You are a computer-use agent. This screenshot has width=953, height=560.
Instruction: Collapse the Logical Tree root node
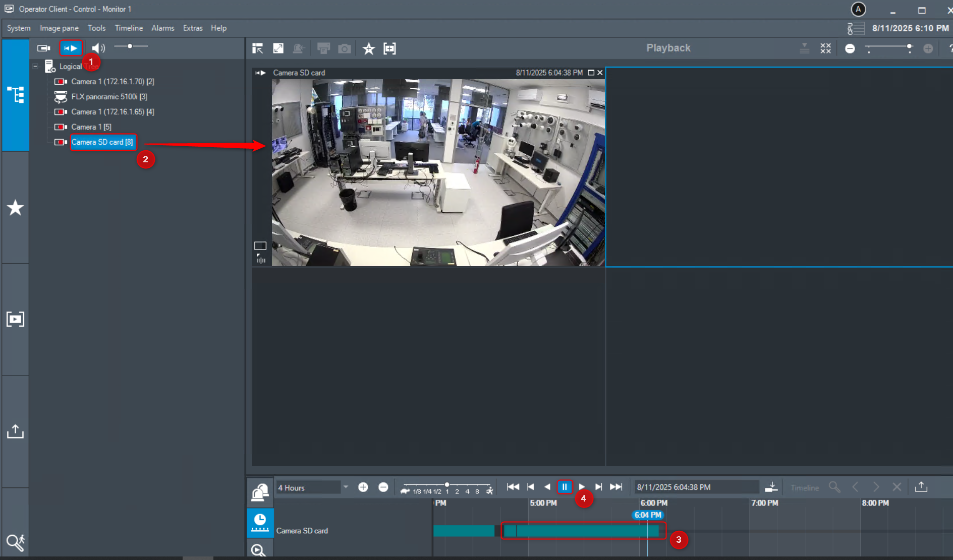(x=35, y=67)
